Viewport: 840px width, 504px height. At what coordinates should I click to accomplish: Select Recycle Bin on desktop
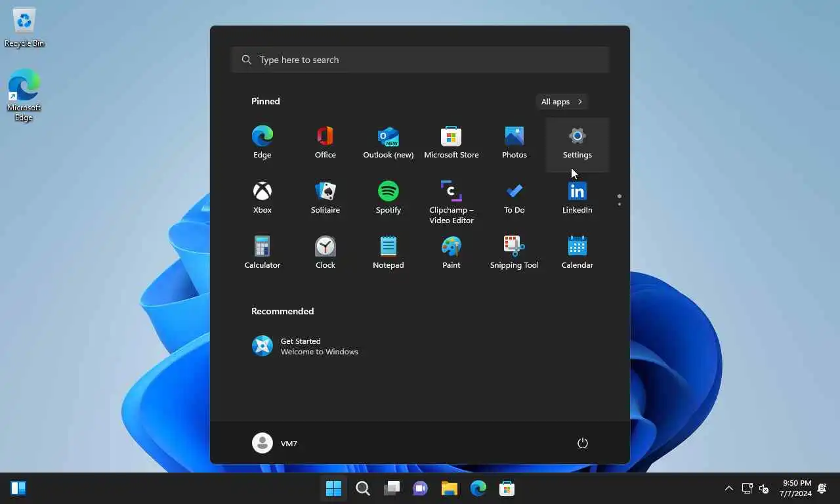[x=24, y=28]
